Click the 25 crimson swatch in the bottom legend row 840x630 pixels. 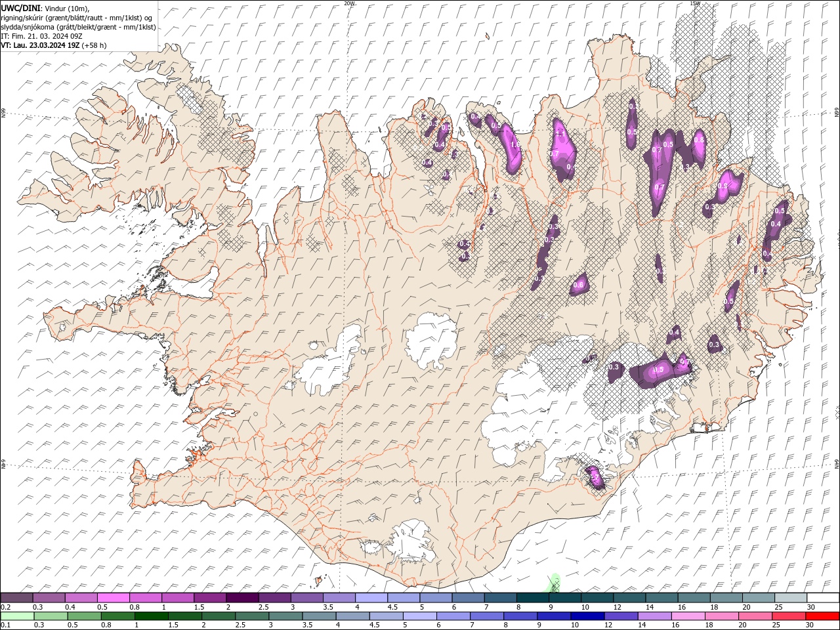click(x=788, y=616)
